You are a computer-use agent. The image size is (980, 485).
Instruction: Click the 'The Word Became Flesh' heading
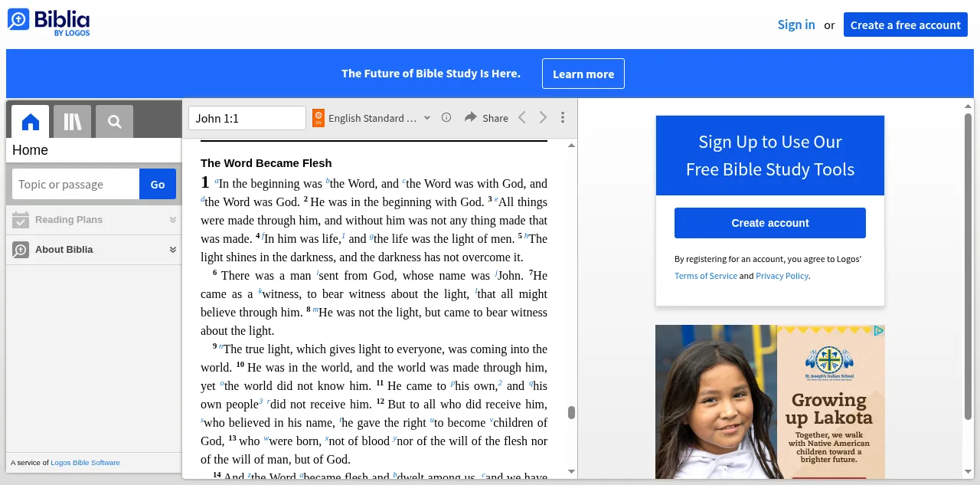(266, 163)
